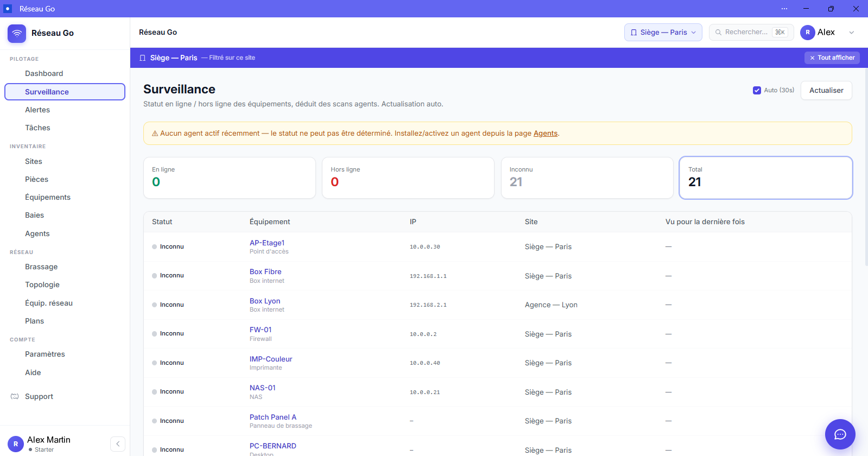This screenshot has width=868, height=456.
Task: Open the NAS-01 equipment link
Action: [x=263, y=388]
